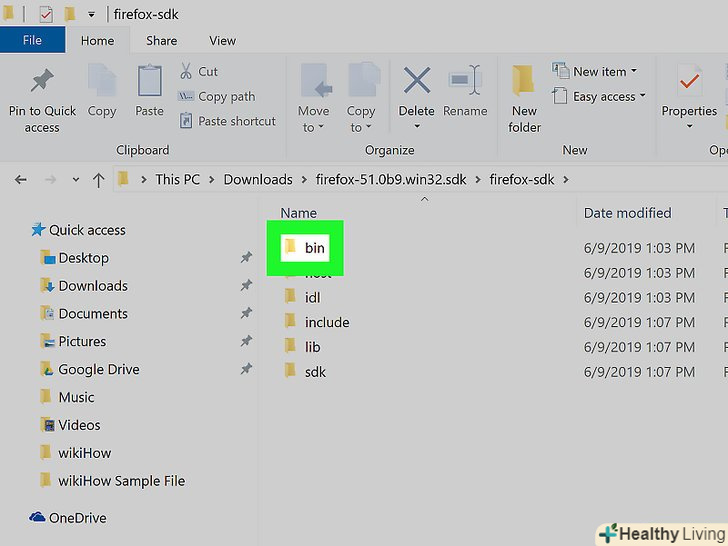728x546 pixels.
Task: Click the Properties checkmark icon
Action: (689, 81)
